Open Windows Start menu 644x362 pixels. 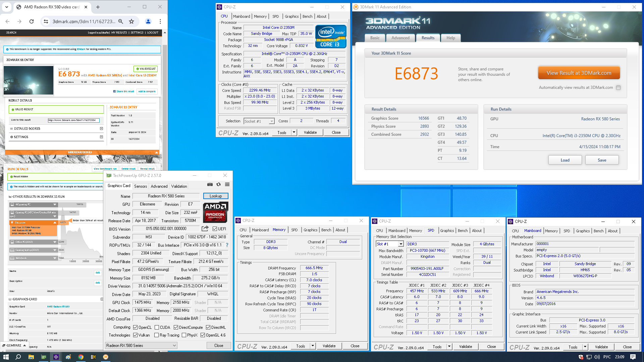6,357
